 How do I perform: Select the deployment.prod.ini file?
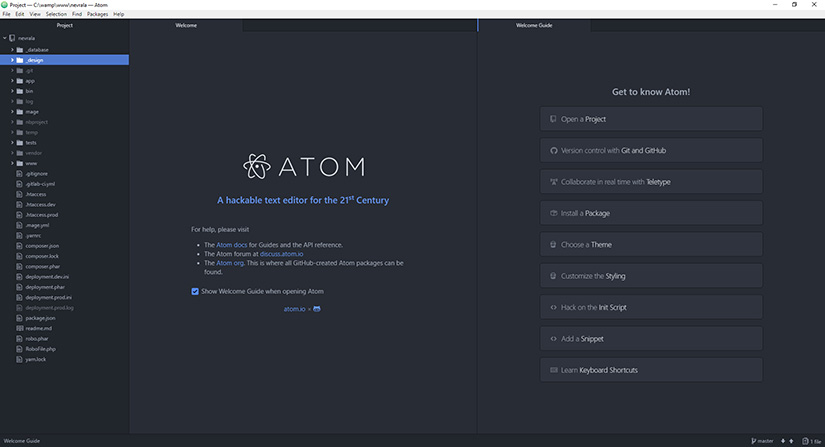tap(48, 298)
